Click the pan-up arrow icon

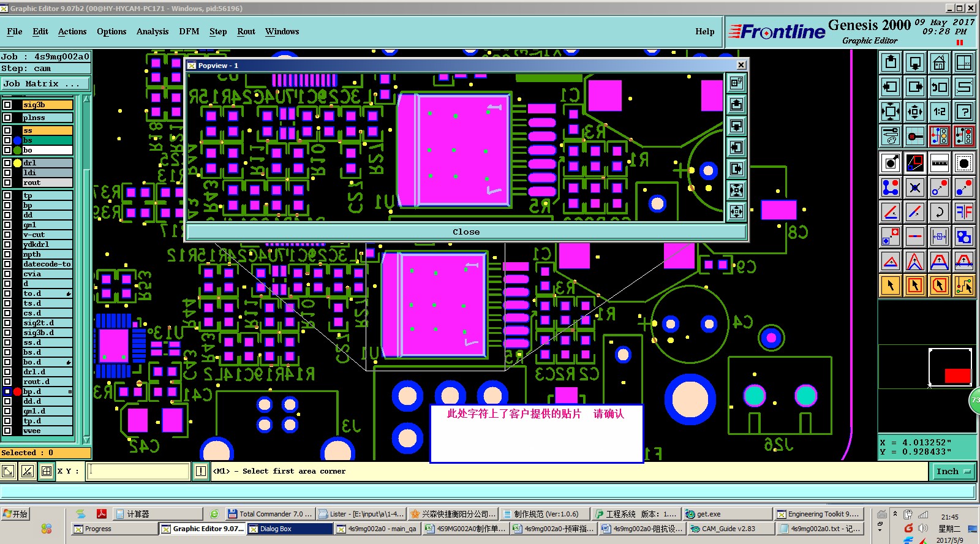(890, 62)
